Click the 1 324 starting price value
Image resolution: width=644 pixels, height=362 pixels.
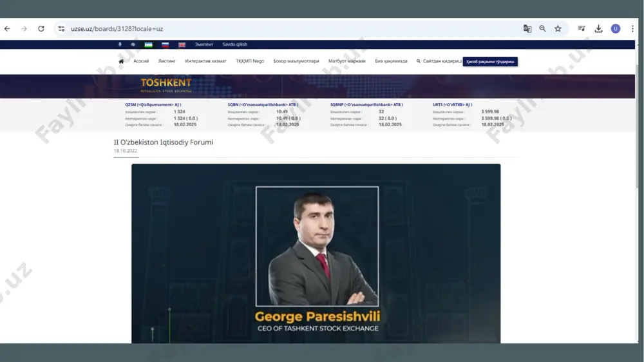click(x=179, y=112)
